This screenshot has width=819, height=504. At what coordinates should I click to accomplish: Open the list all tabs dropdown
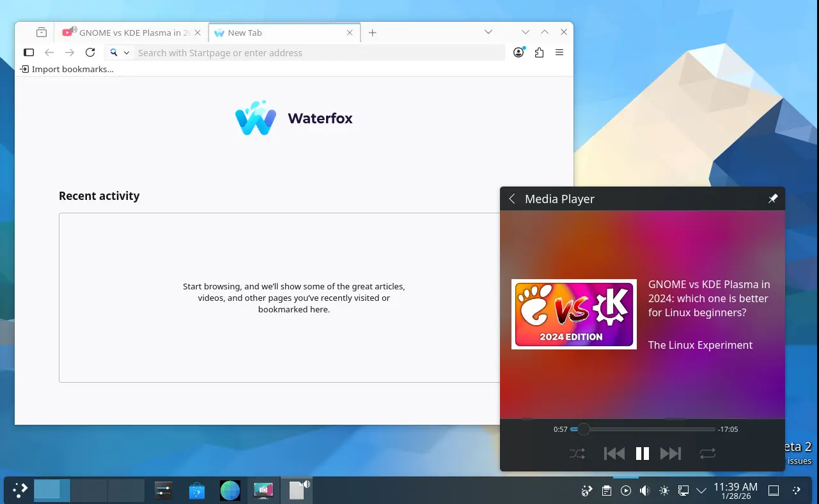488,32
